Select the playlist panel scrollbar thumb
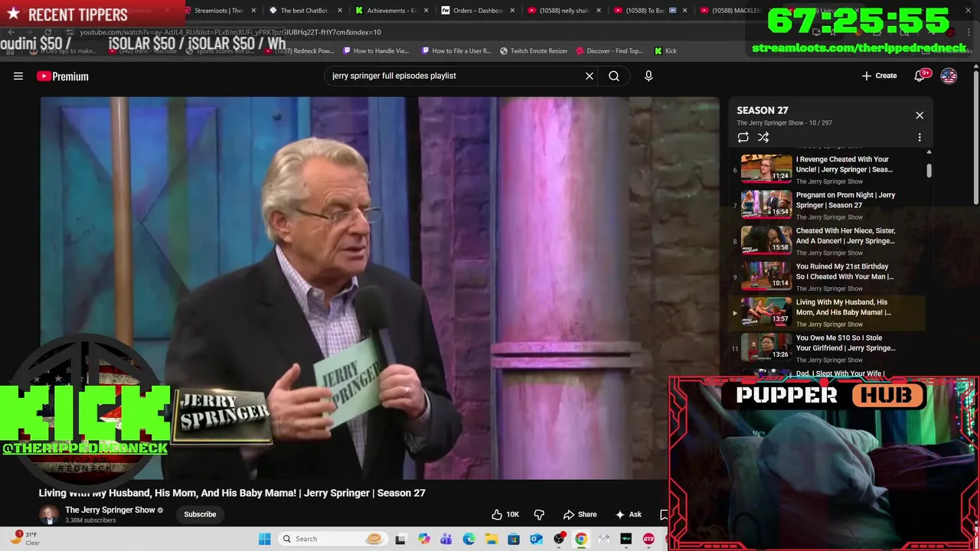Viewport: 980px width, 551px height. 929,170
